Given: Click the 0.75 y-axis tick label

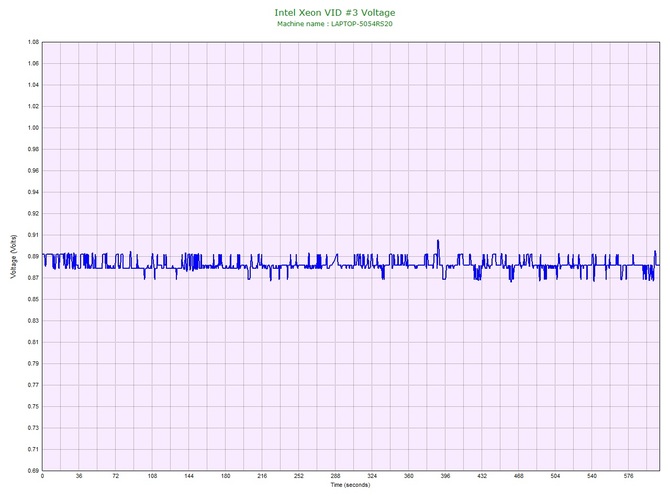Looking at the screenshot, I should tap(33, 406).
